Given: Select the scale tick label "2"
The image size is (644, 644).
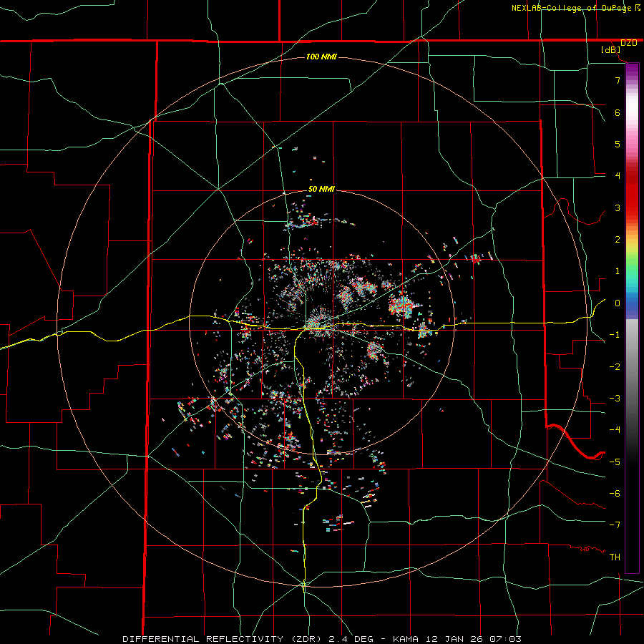Looking at the screenshot, I should point(618,240).
